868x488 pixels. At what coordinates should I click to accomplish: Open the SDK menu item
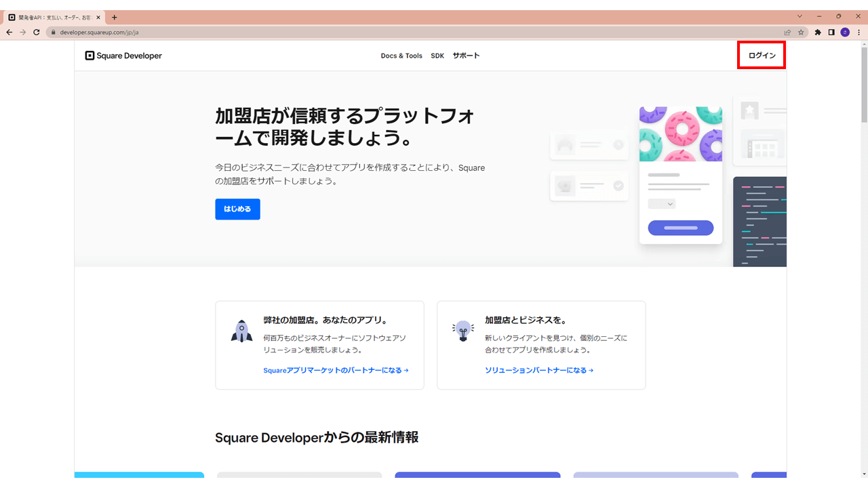pos(437,56)
